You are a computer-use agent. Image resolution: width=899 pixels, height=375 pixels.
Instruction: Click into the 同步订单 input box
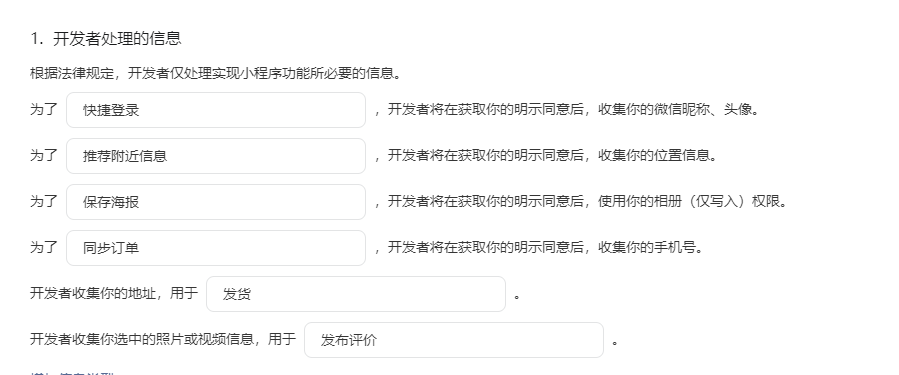[x=216, y=248]
